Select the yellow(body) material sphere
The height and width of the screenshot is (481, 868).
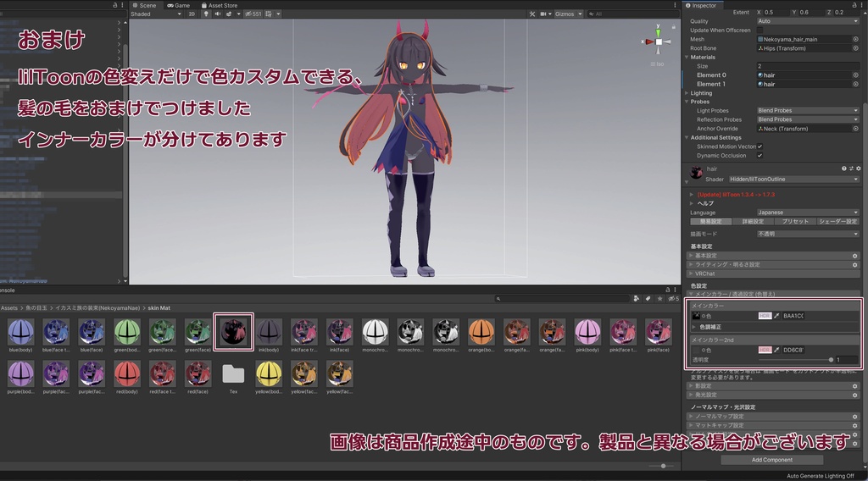[269, 373]
